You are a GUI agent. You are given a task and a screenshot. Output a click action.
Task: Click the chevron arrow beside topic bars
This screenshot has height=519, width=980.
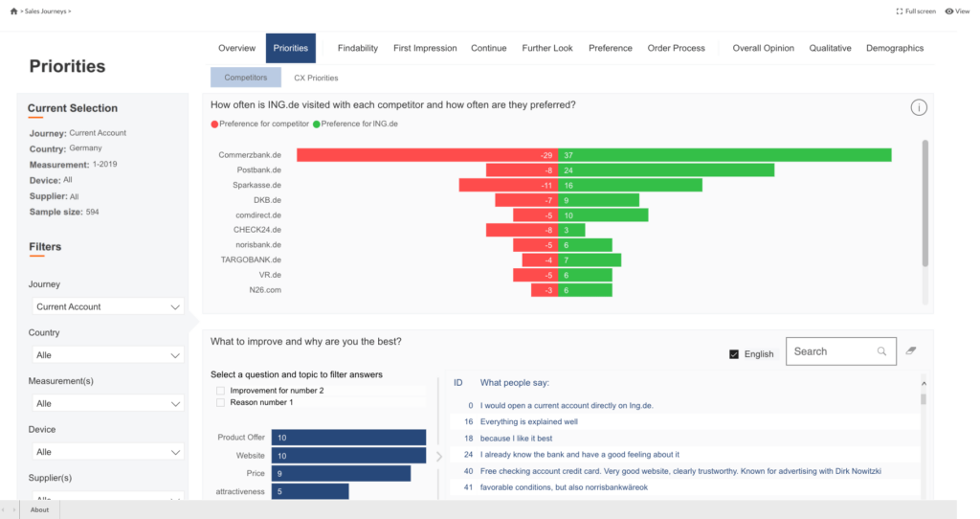(439, 457)
